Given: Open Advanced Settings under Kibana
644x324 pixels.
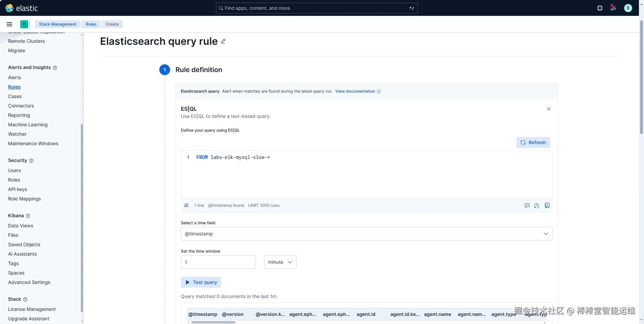Looking at the screenshot, I should pyautogui.click(x=29, y=282).
